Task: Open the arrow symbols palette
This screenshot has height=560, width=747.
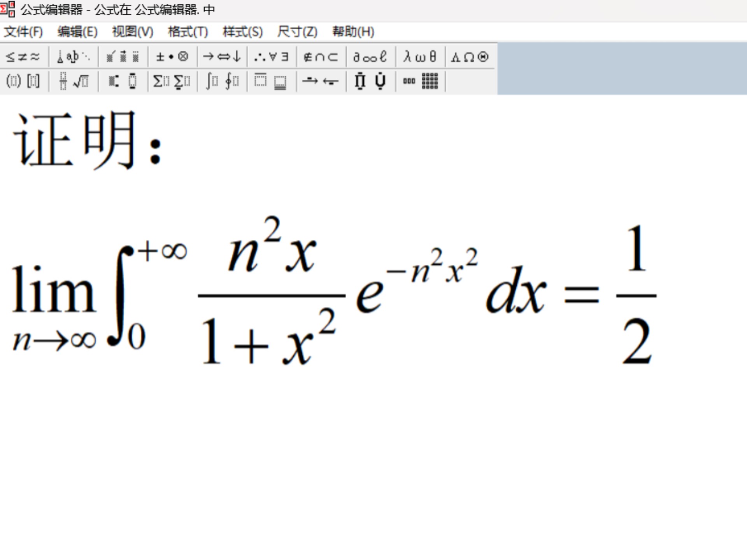Action: coord(222,57)
